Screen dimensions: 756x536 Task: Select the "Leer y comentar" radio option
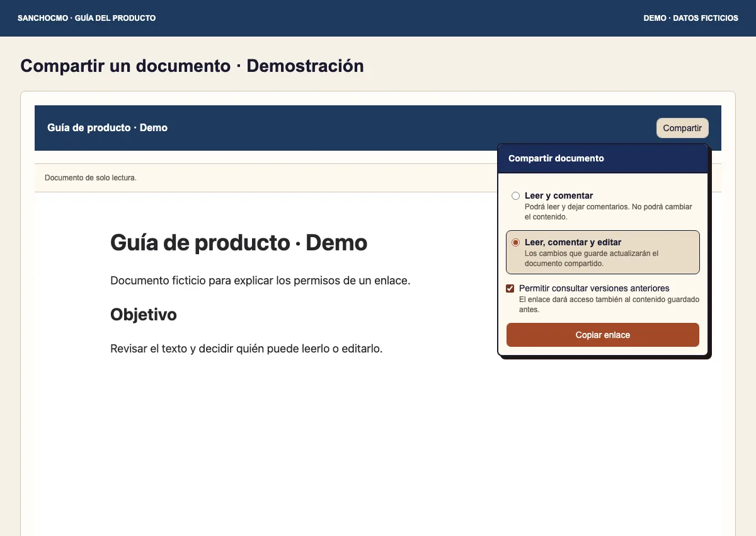(x=515, y=196)
